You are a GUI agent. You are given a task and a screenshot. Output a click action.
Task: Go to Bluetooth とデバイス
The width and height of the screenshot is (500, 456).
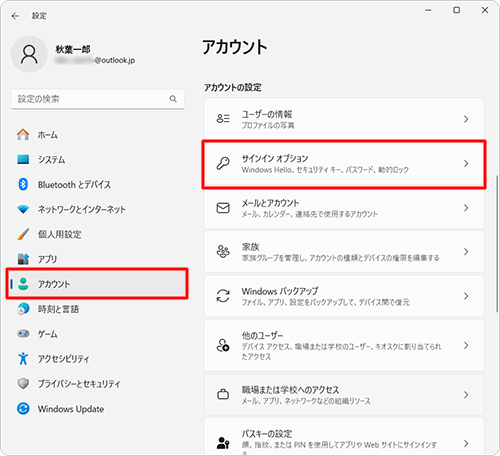pyautogui.click(x=97, y=184)
